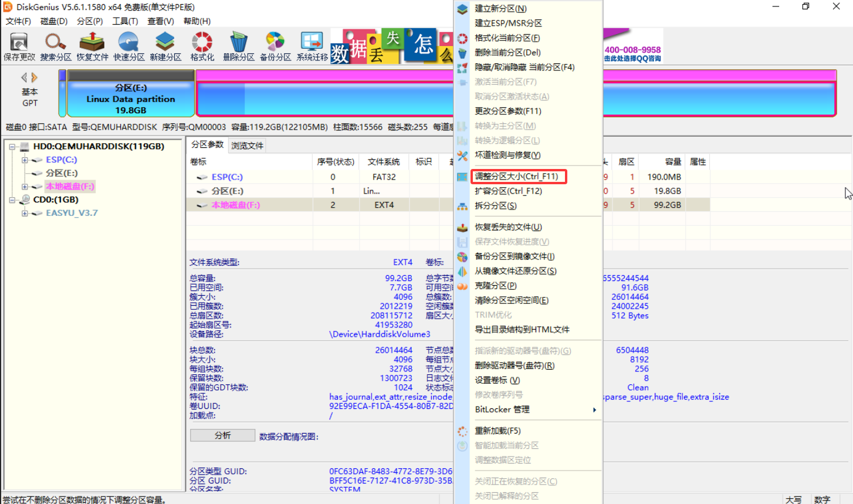Click the \Device\HarddiskVolume3 device path value

point(380,334)
